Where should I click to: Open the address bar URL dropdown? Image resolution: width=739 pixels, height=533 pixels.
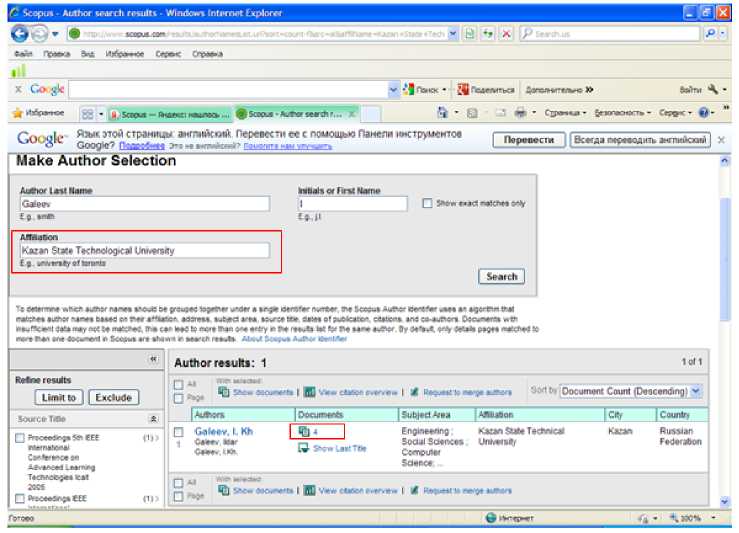click(452, 34)
